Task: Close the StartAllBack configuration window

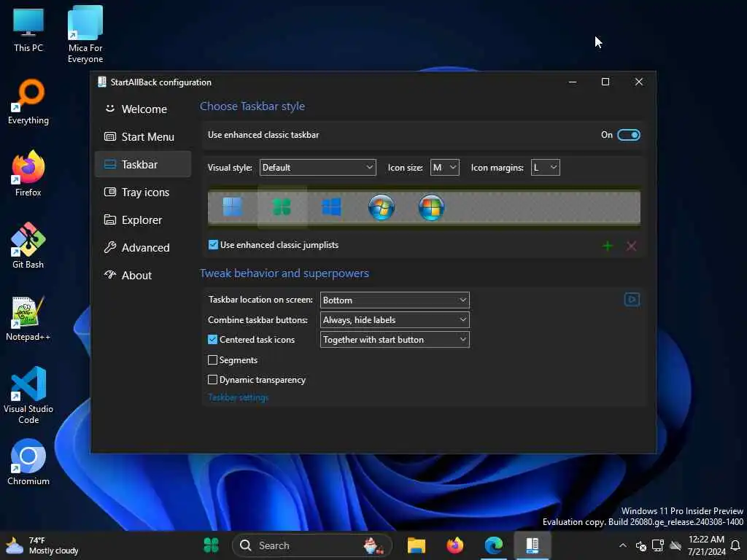Action: click(639, 82)
